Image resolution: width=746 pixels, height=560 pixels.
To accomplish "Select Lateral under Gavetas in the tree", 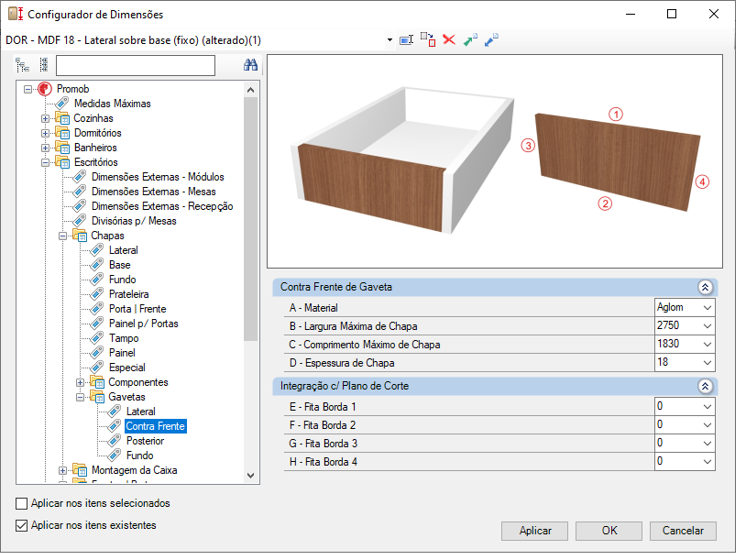I will coord(141,412).
